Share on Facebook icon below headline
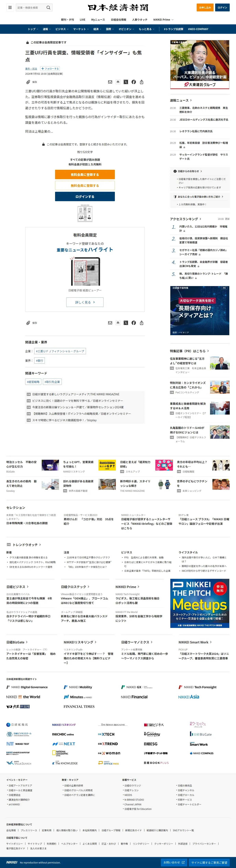The width and height of the screenshot is (236, 868). pyautogui.click(x=134, y=82)
